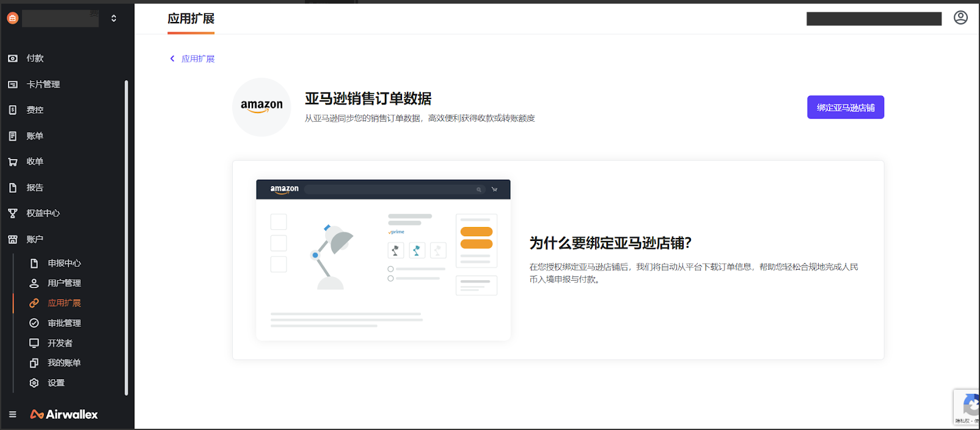Click the 审批管理 checkmark icon
Viewport: 980px width, 430px height.
click(x=34, y=323)
